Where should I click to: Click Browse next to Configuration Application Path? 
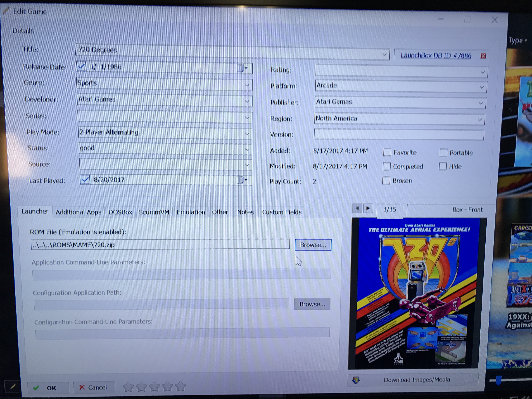[312, 304]
